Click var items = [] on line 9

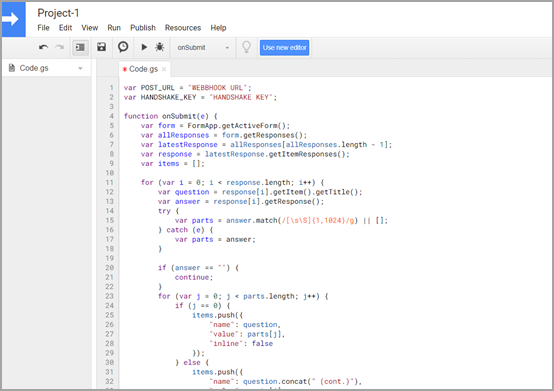[x=172, y=164]
